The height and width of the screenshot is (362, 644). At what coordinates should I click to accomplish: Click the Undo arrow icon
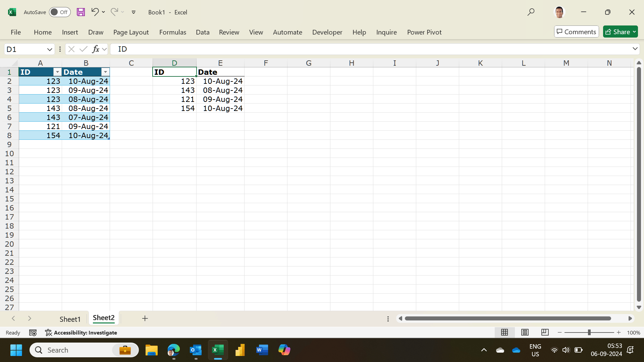pos(95,12)
